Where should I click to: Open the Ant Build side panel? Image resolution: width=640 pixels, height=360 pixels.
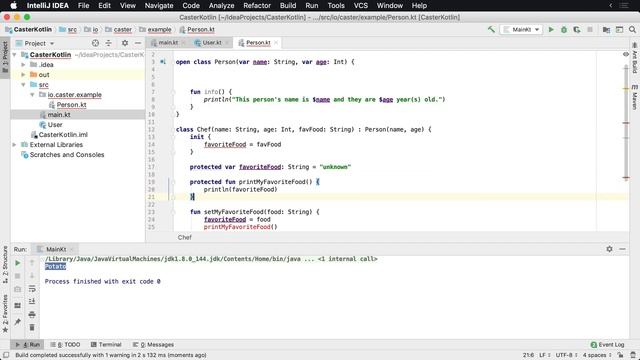(635, 59)
